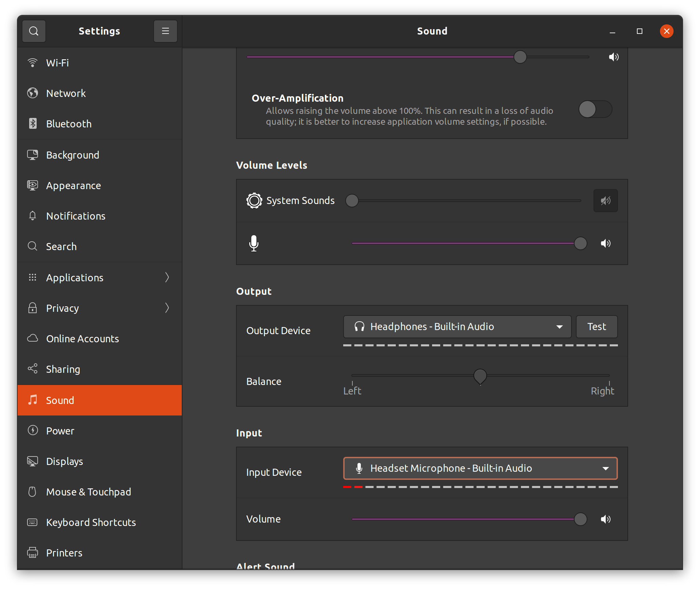Click the System Sounds gear icon

pyautogui.click(x=254, y=200)
